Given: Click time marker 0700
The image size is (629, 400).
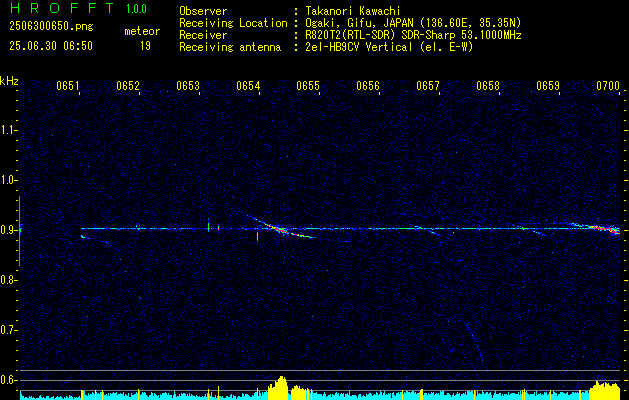Looking at the screenshot, I should tap(608, 86).
